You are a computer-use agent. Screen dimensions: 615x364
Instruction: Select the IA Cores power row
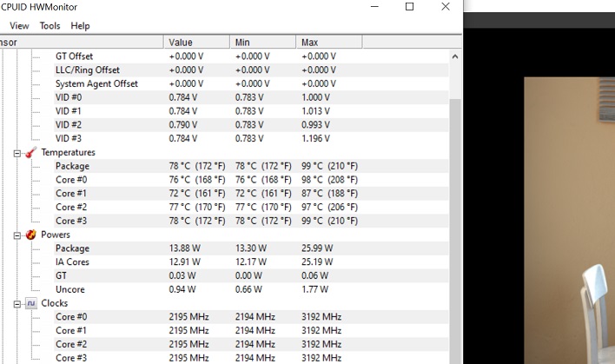tap(251, 262)
